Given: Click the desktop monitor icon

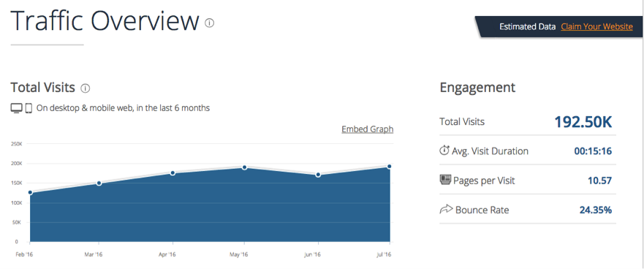Looking at the screenshot, I should [16, 108].
